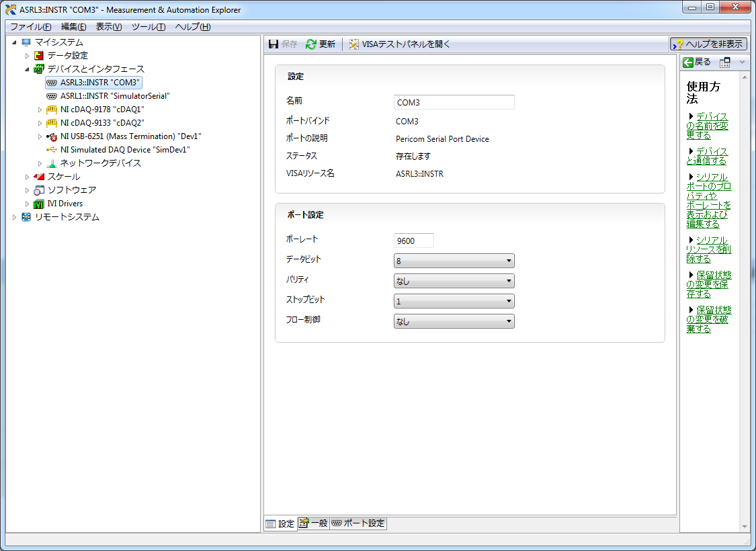This screenshot has height=551, width=756.
Task: Open the help pane options dropdown arrow
Action: tap(742, 62)
